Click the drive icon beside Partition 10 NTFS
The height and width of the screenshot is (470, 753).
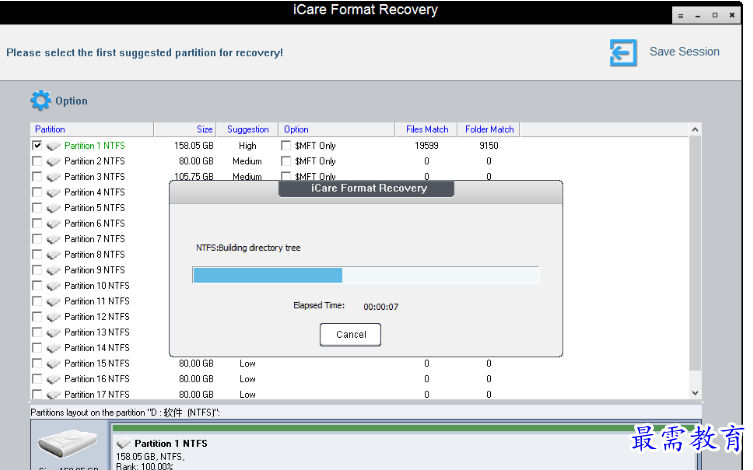click(x=53, y=286)
